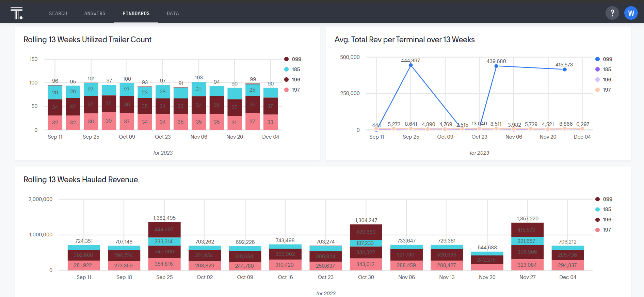644x297 pixels.
Task: Click Avg. Total Rev per Terminal title
Action: point(404,40)
